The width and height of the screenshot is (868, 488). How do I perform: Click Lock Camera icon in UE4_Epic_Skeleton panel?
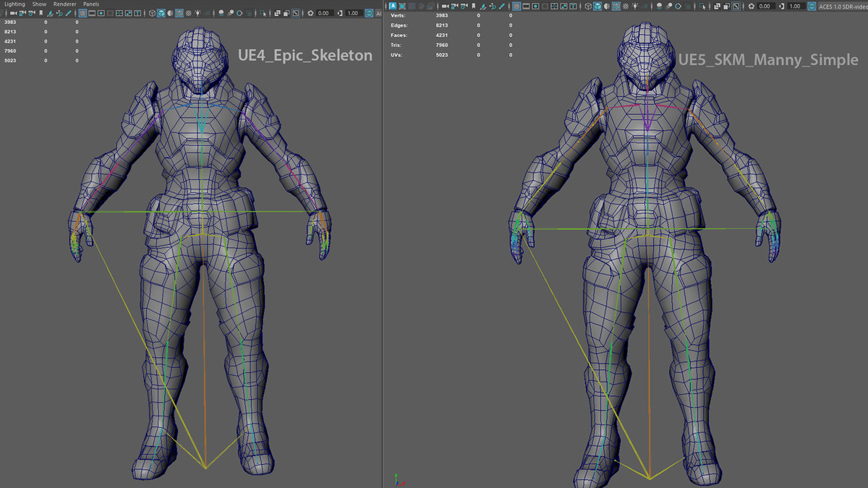[x=22, y=13]
